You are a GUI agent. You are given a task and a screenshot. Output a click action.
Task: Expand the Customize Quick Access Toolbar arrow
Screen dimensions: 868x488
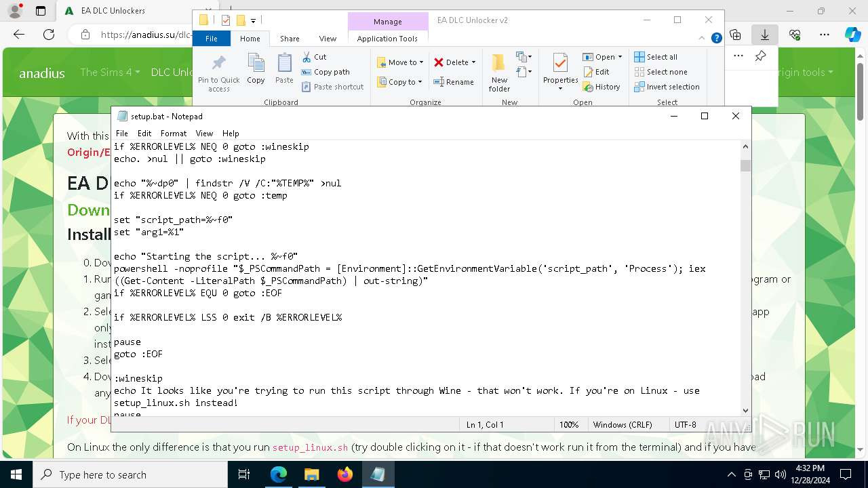click(253, 21)
